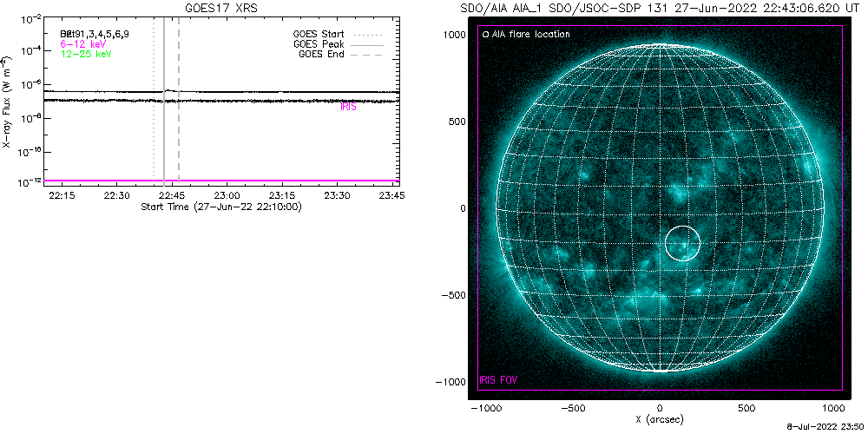Click the '8-Jul-2022 23:50' timestamp

pyautogui.click(x=825, y=427)
